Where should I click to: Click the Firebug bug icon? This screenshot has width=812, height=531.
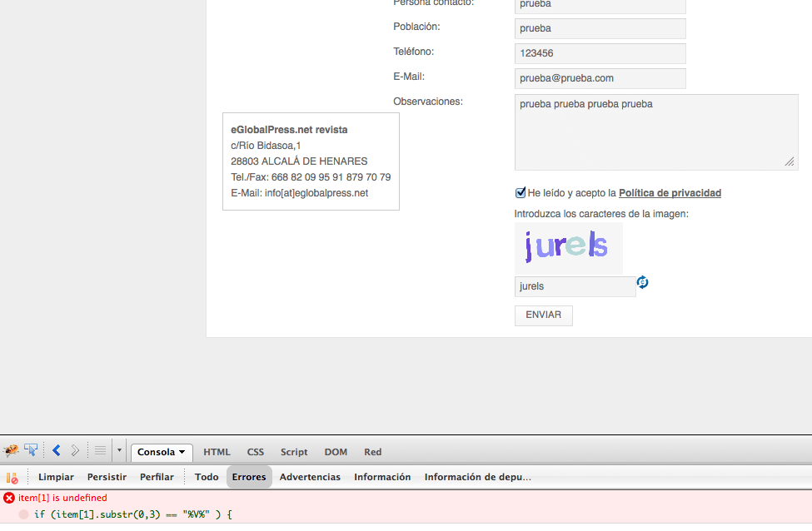[x=11, y=451]
